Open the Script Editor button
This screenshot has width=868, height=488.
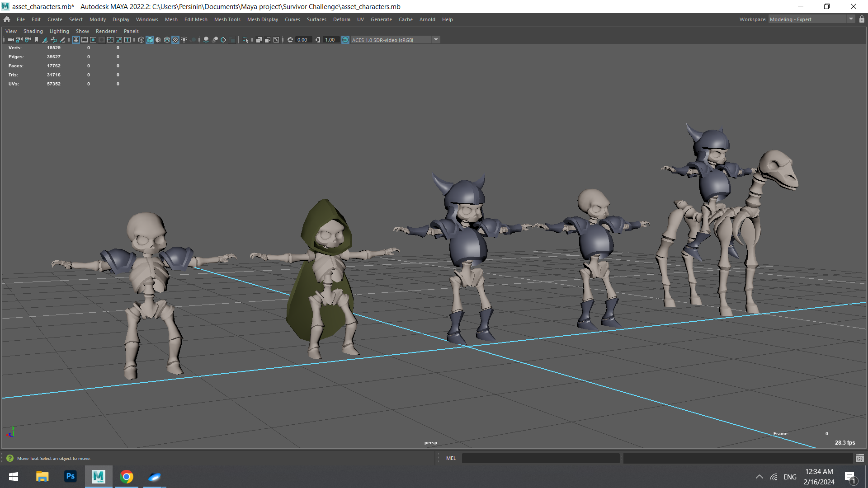click(859, 458)
